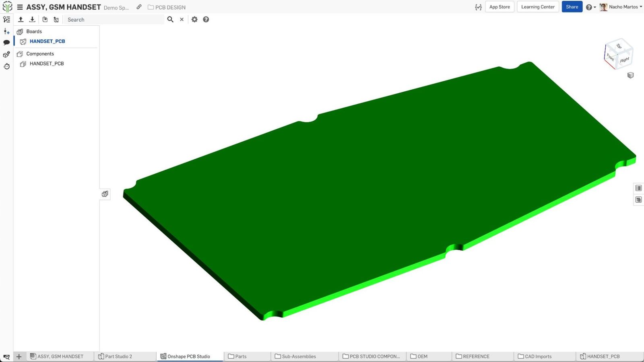Screen dimensions: 644x362
Task: Open the Learning Center
Action: [538, 7]
